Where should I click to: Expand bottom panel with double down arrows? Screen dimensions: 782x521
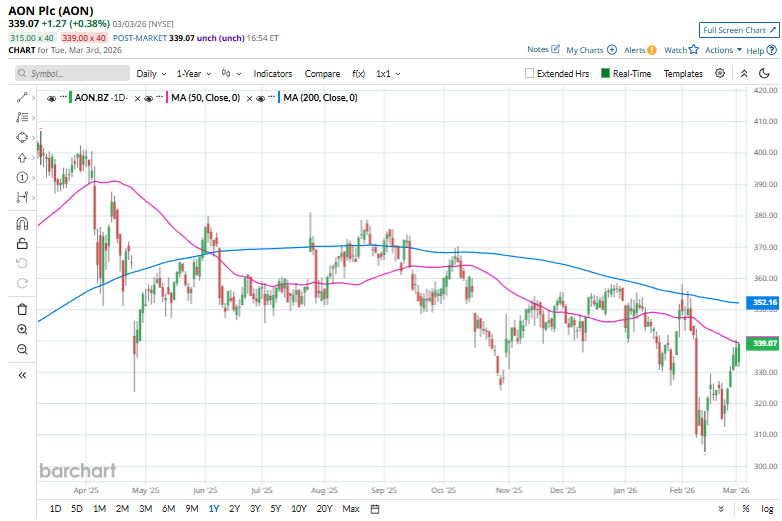click(x=721, y=509)
